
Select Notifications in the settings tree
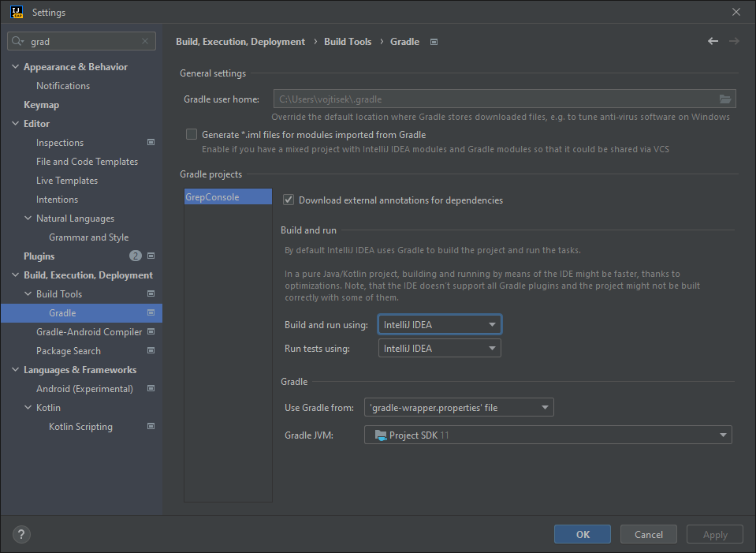coord(63,85)
